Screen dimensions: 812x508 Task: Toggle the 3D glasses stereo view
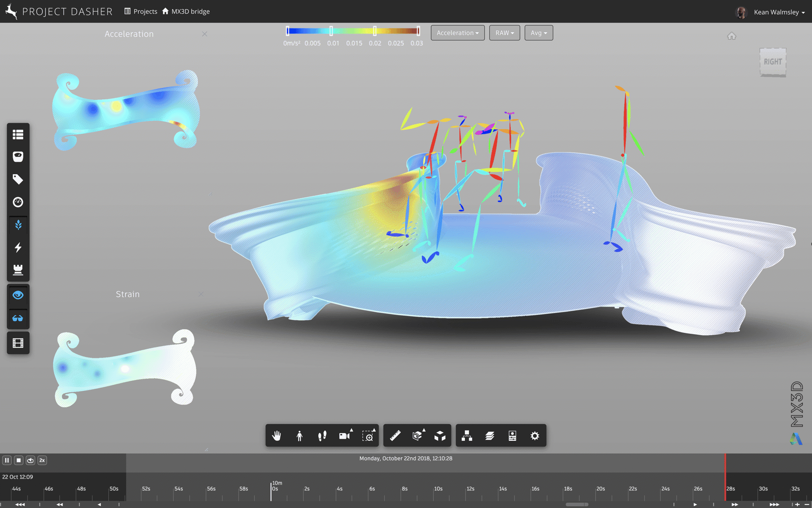(18, 319)
